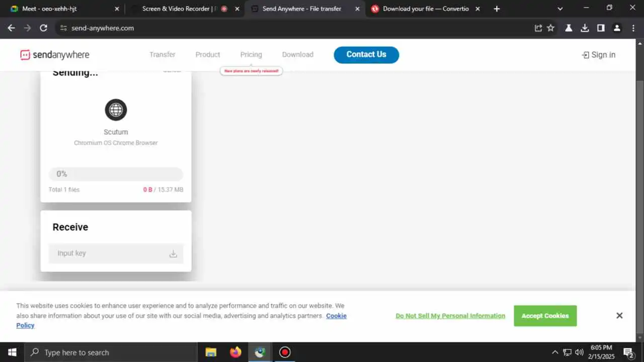The height and width of the screenshot is (362, 644).
Task: Open the notification center icon
Action: click(628, 352)
